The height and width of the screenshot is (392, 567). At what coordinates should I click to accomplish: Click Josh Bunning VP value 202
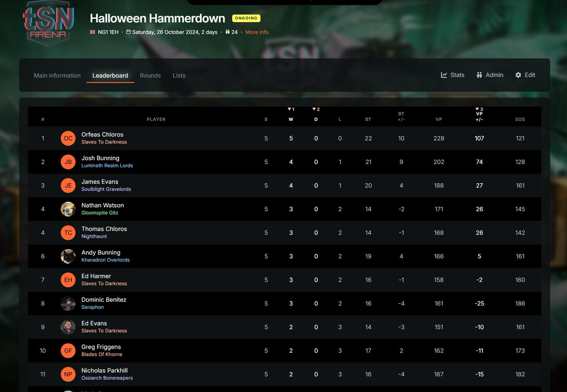coord(439,162)
